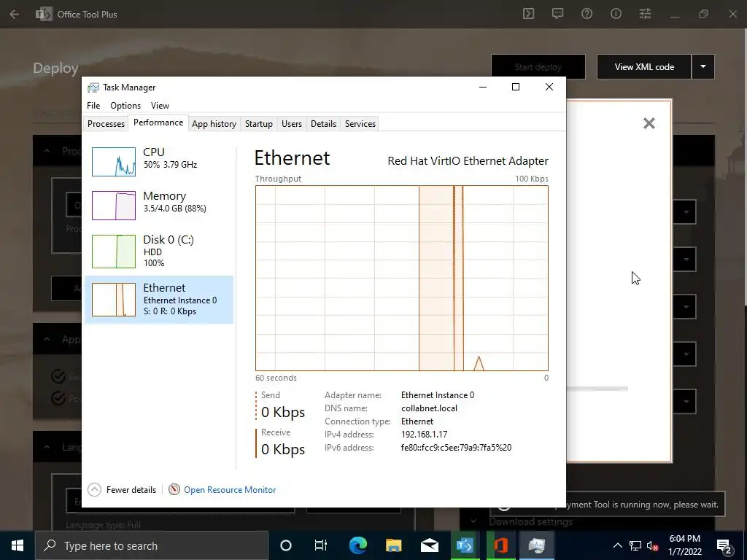Screen dimensions: 747x560
Task: Select the Memory performance item
Action: (158, 205)
